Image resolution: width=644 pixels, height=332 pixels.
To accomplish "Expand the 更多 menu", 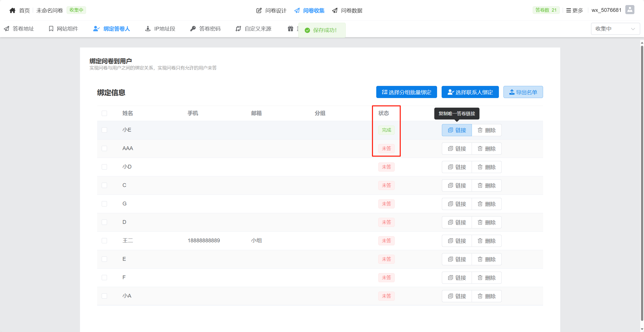I will pyautogui.click(x=575, y=10).
